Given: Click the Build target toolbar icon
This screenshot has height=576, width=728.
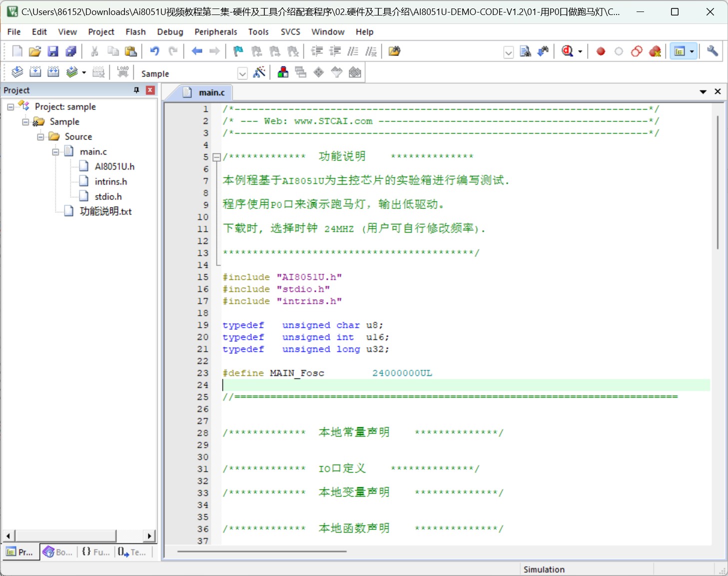Looking at the screenshot, I should (x=35, y=72).
